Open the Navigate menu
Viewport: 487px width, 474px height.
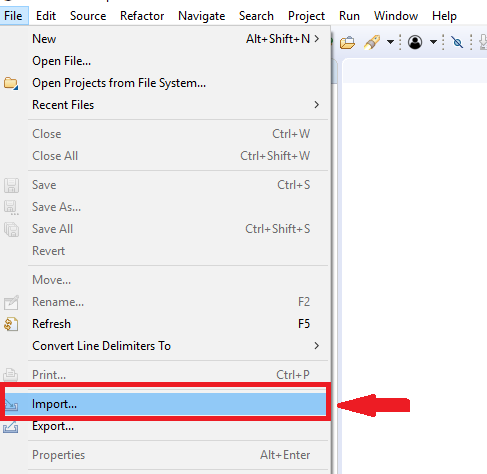pos(202,16)
